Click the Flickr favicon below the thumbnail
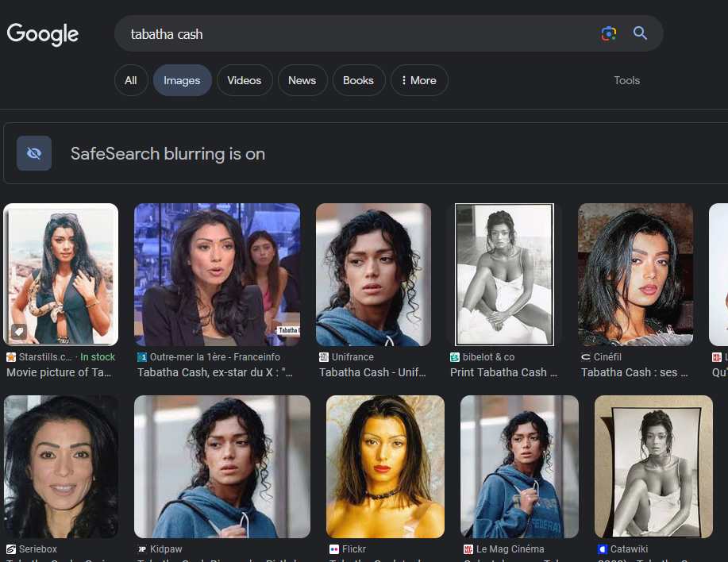Viewport: 728px width, 562px height. coord(334,549)
